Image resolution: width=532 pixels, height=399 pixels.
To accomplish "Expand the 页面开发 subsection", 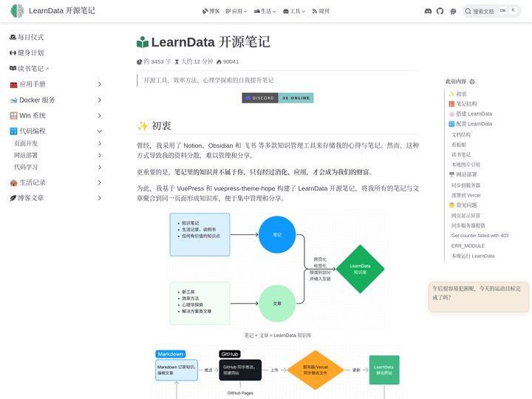I will tap(99, 143).
